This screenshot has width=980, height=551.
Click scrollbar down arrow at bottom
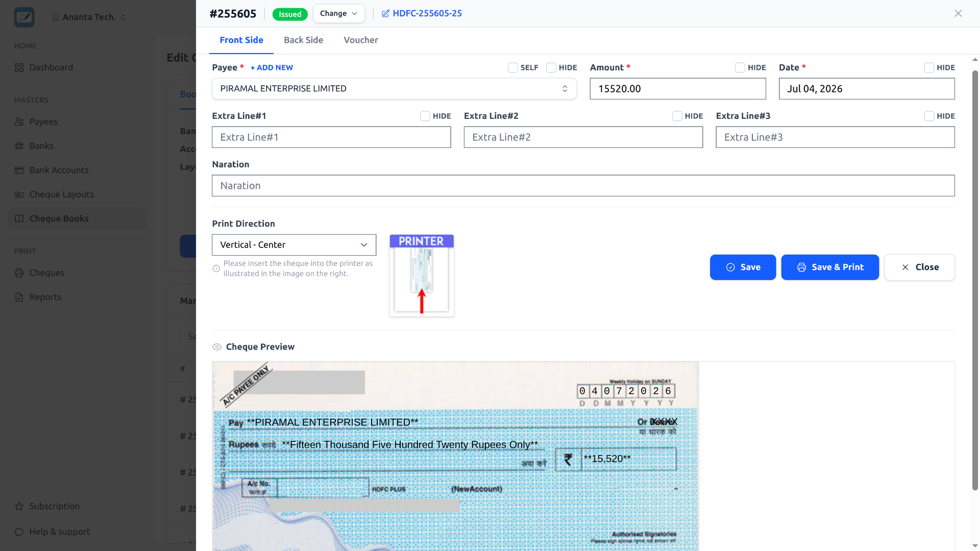click(x=975, y=546)
